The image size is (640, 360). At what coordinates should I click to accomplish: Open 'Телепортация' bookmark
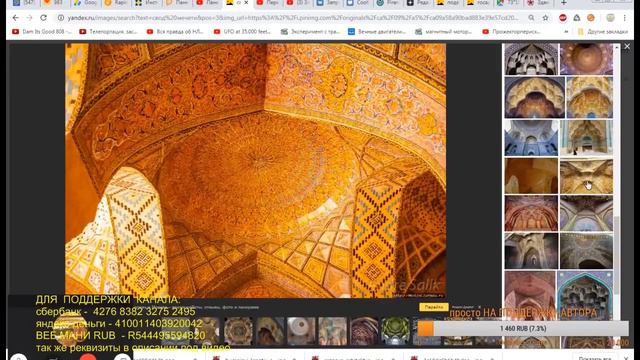[x=108, y=31]
